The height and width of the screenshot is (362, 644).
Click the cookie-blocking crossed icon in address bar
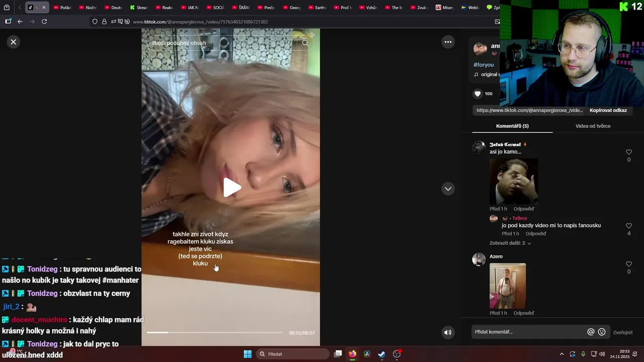[x=127, y=22]
